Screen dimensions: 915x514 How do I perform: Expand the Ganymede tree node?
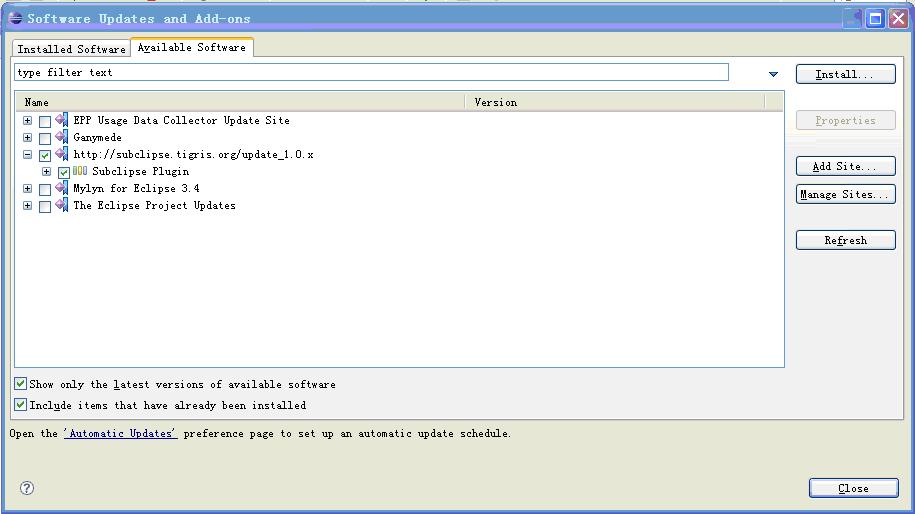pos(27,137)
